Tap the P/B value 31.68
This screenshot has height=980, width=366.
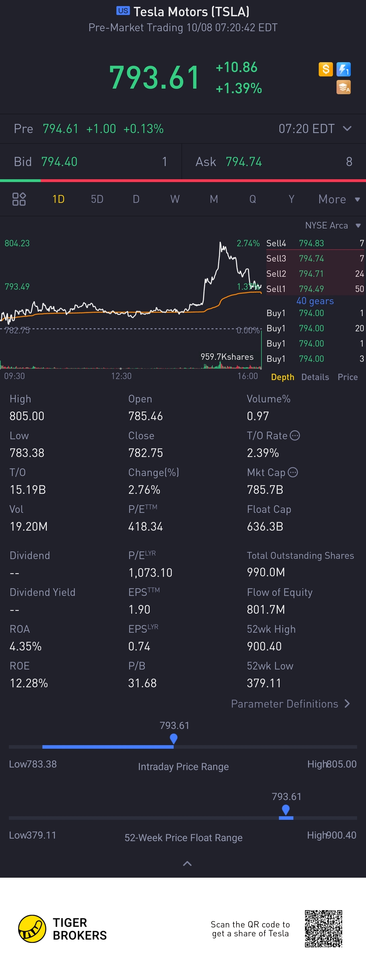(x=142, y=683)
